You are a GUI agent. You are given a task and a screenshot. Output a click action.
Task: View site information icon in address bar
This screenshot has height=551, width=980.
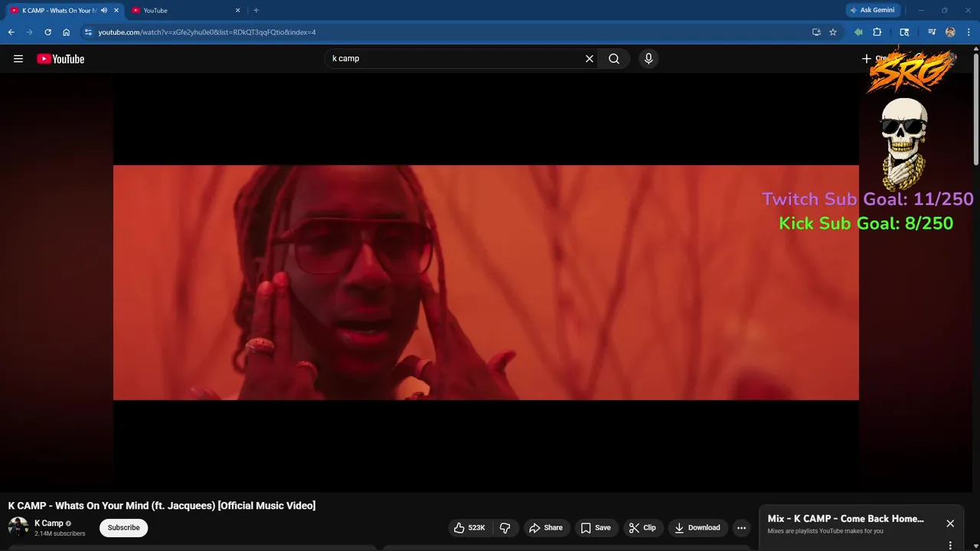coord(88,32)
